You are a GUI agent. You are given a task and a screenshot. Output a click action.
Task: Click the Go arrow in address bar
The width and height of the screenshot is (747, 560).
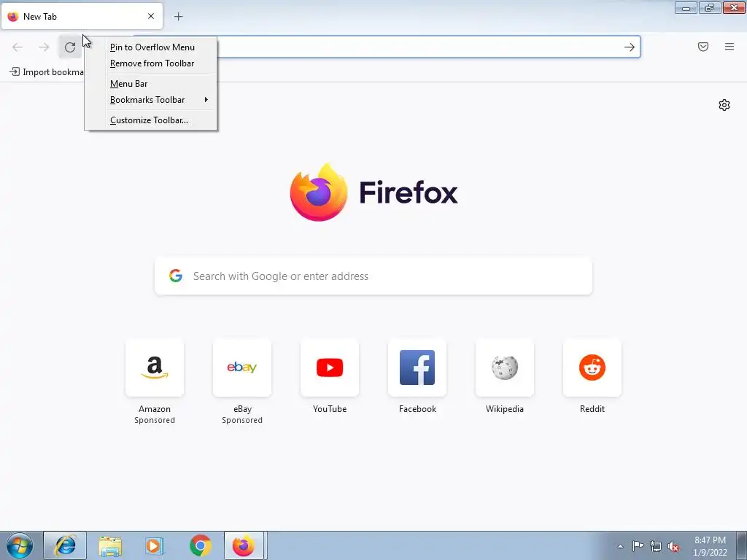[630, 47]
